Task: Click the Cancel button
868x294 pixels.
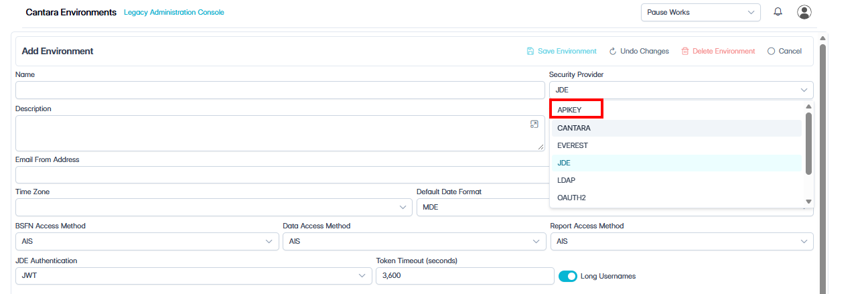Action: pyautogui.click(x=784, y=51)
